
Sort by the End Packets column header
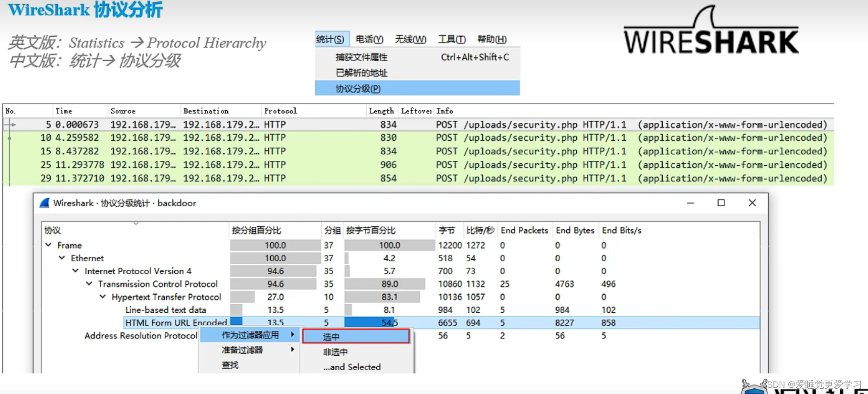coord(525,230)
